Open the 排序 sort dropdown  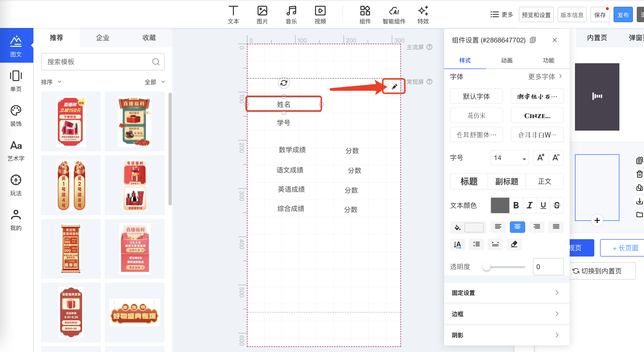pos(51,82)
